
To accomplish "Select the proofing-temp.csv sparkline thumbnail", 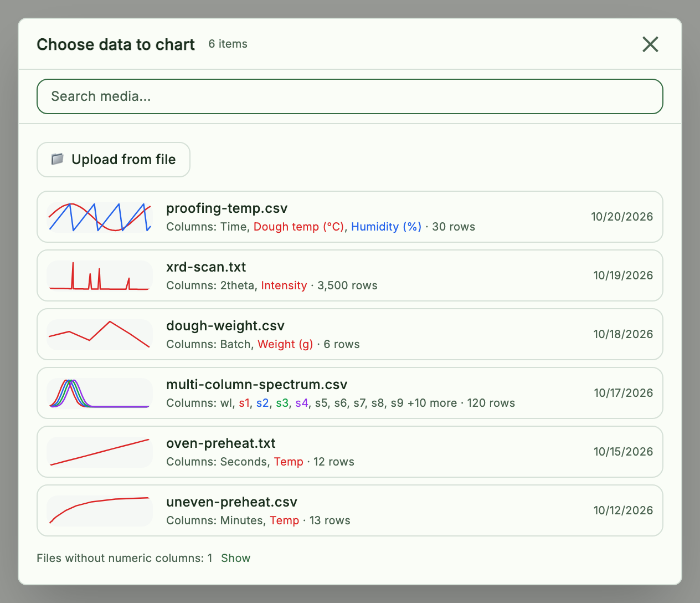I will (100, 217).
